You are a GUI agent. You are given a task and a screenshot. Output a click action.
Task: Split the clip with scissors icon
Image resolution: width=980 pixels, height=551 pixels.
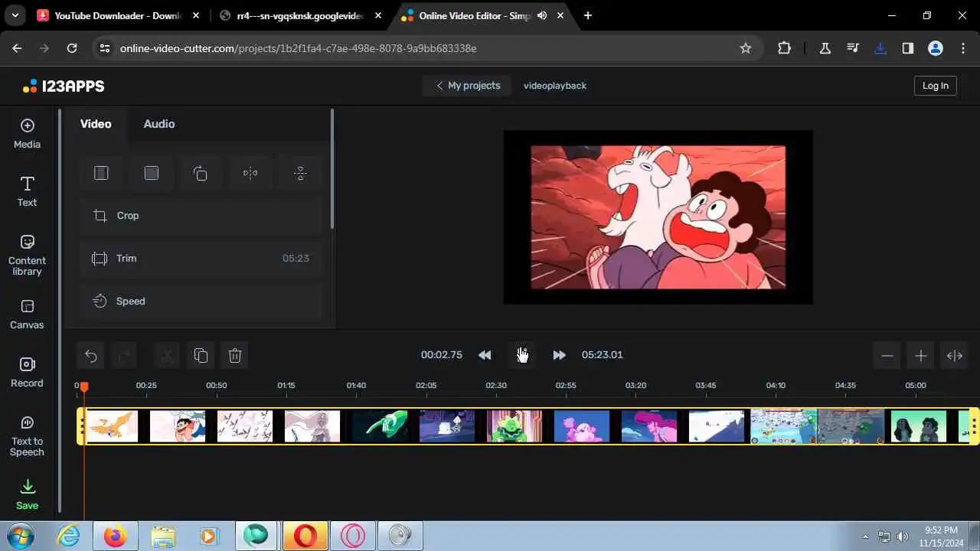point(166,355)
